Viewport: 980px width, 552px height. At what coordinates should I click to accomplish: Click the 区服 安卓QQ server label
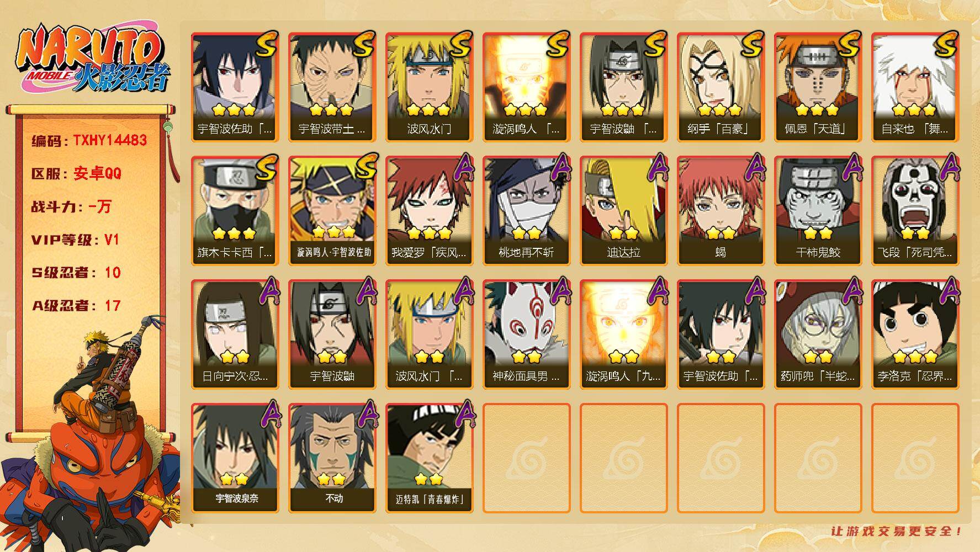click(x=76, y=173)
